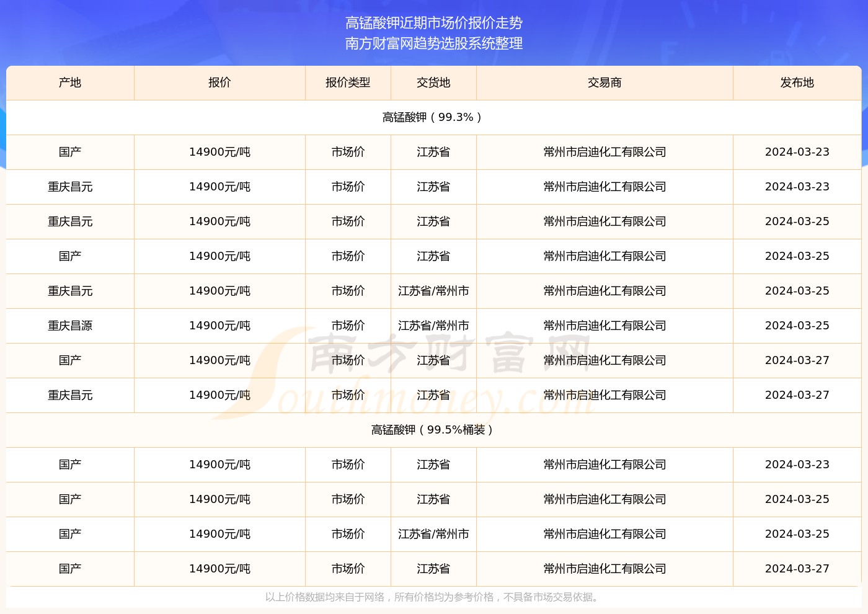The width and height of the screenshot is (868, 614).
Task: Click the "发布地" column header
Action: (797, 82)
